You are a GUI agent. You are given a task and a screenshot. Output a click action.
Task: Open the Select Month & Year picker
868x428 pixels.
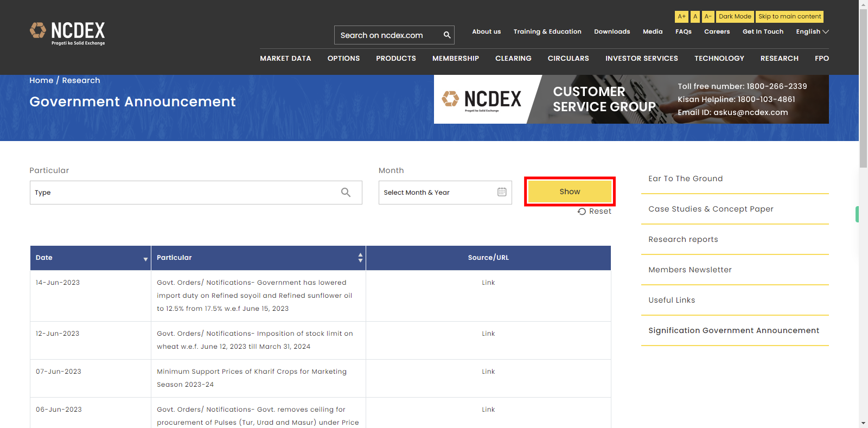coord(445,193)
